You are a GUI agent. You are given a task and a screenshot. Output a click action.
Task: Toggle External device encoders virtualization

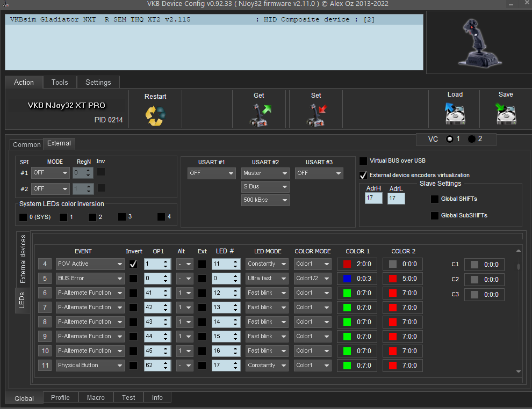(363, 175)
